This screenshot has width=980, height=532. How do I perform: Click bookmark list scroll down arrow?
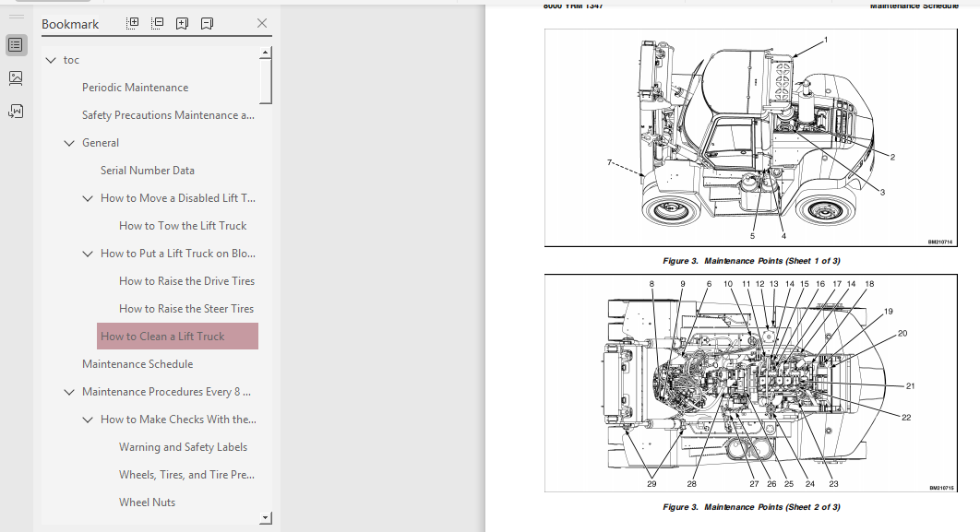pos(266,517)
